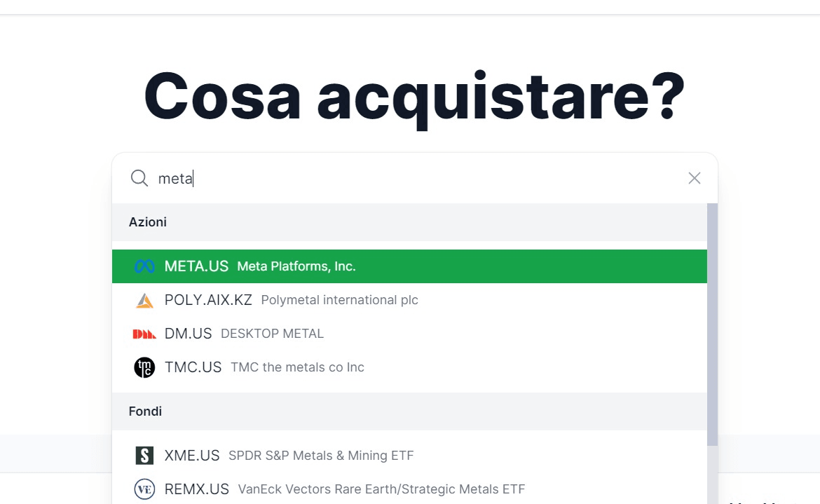Select META.US Meta Platforms result
Viewport: 820px width, 504px height.
click(294, 266)
